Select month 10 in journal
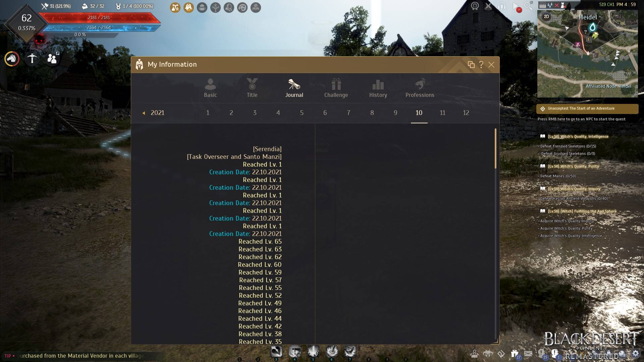The height and width of the screenshot is (362, 644). [419, 113]
